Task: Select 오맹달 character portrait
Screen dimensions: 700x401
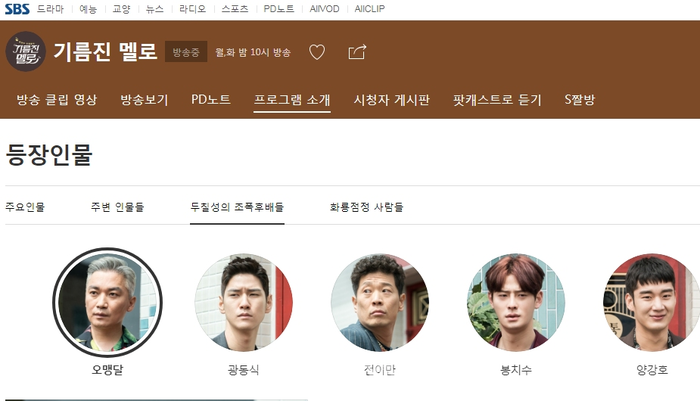Action: coord(108,302)
